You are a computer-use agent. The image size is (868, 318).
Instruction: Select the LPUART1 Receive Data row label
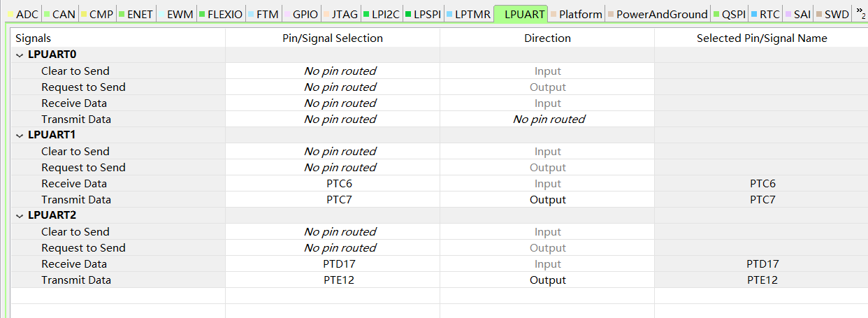[x=74, y=184]
